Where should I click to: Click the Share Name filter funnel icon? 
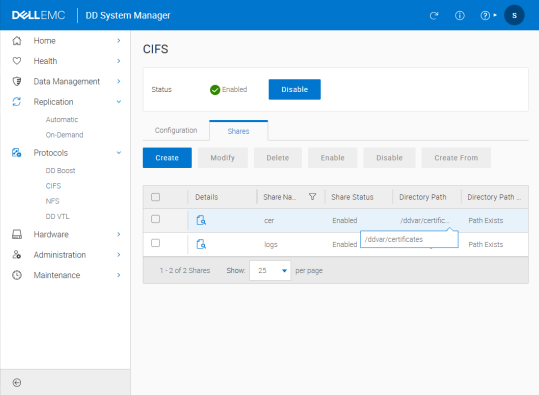pyautogui.click(x=312, y=197)
